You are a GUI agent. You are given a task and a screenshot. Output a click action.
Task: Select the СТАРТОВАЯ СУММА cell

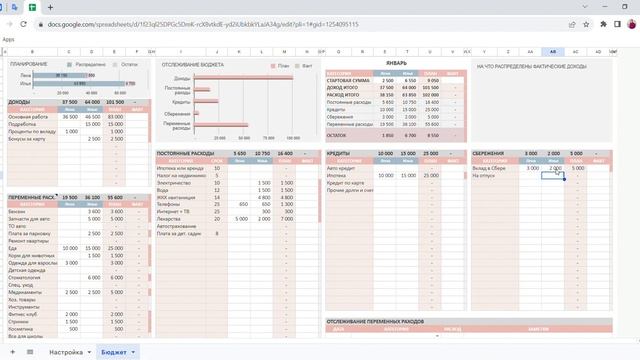coord(348,80)
